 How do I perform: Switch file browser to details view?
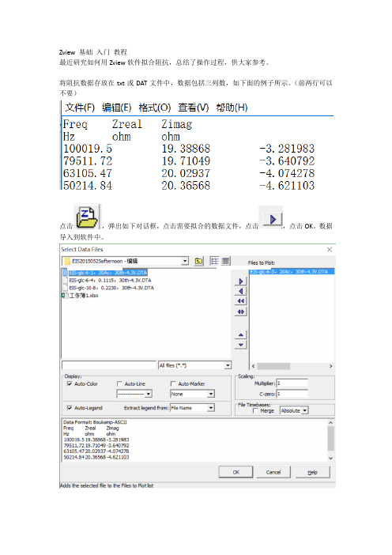coord(225,261)
